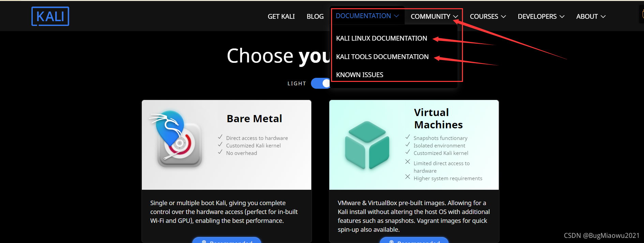Viewport: 644px width, 243px height.
Task: Click 'Isolated environment' text
Action: [439, 145]
